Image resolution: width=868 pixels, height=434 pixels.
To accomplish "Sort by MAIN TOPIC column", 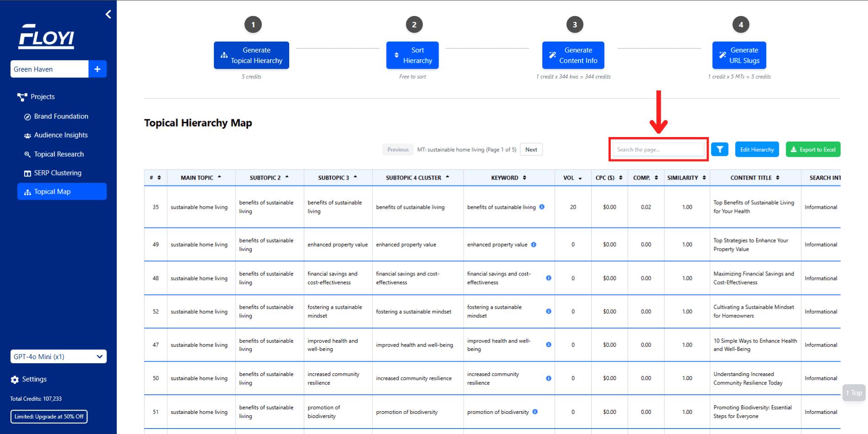I will coord(201,178).
